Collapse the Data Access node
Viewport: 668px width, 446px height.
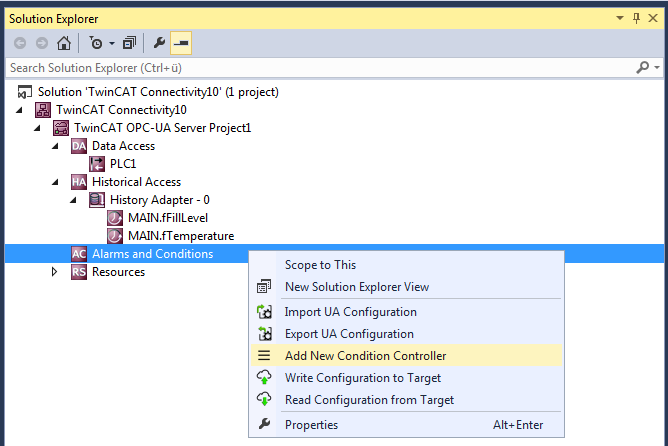pos(55,146)
